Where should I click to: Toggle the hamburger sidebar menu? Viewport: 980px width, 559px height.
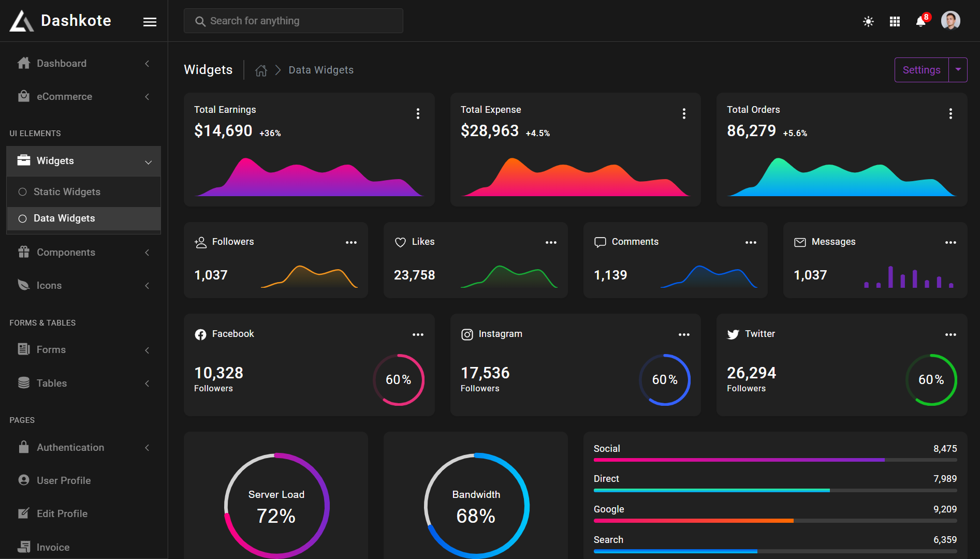150,22
